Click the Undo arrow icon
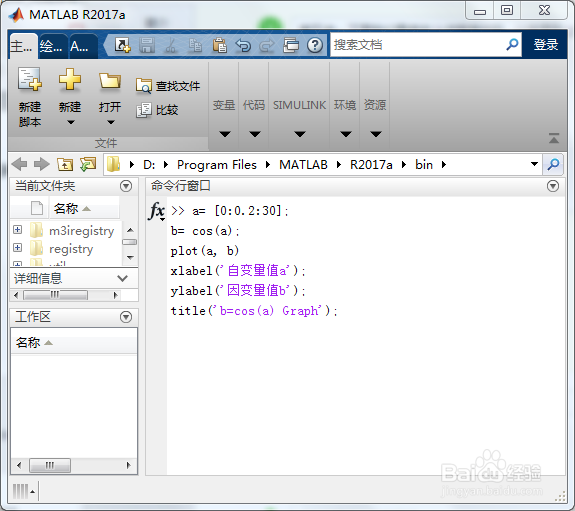Screen dimensions: 575x511 (x=243, y=45)
